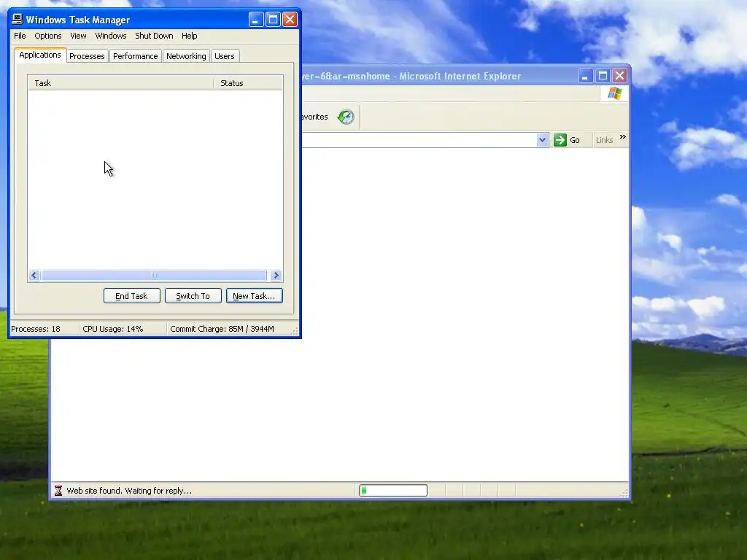This screenshot has height=560, width=747.
Task: Click the left arrow of task list scrollbar
Action: [x=34, y=275]
